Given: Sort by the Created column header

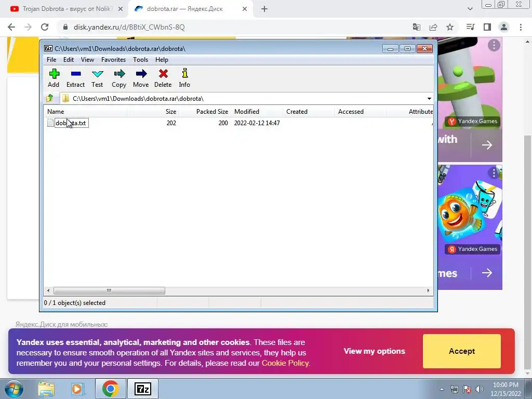Looking at the screenshot, I should click(x=309, y=112).
